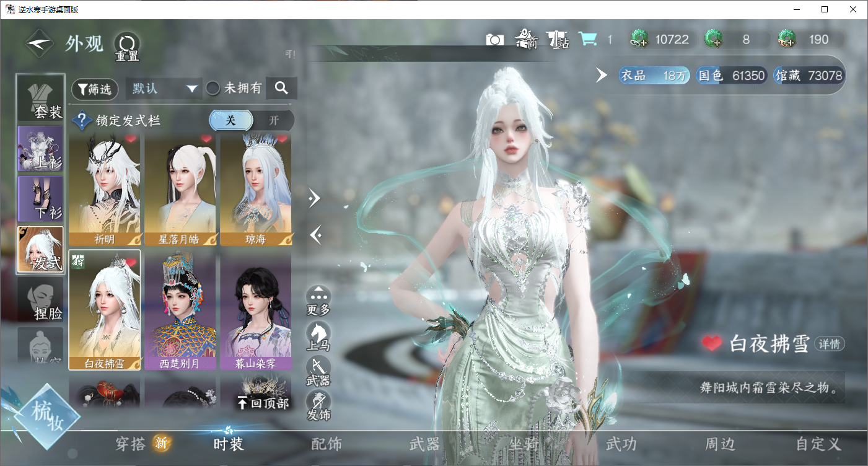This screenshot has width=868, height=466.
Task: Open the 商 shop icon
Action: pos(526,39)
